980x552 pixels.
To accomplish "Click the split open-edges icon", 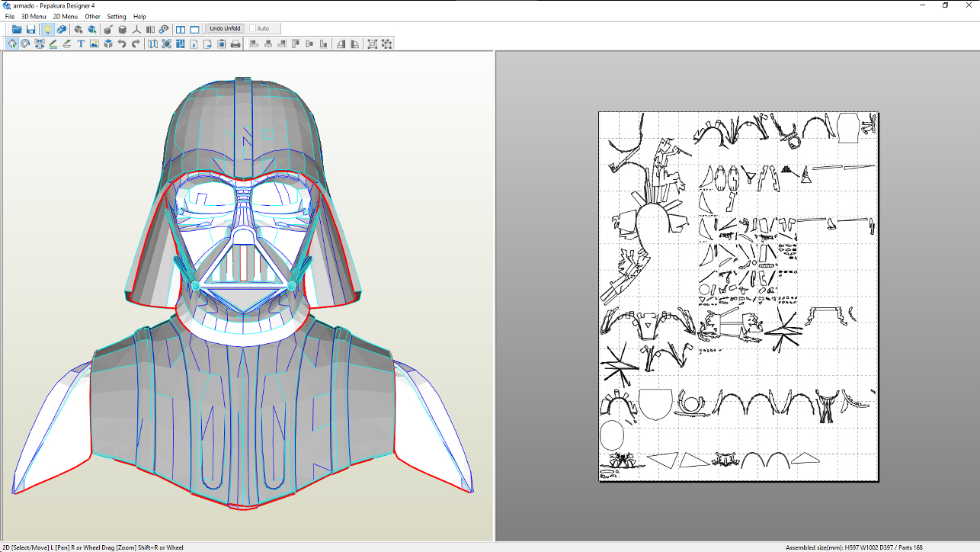I will [150, 29].
